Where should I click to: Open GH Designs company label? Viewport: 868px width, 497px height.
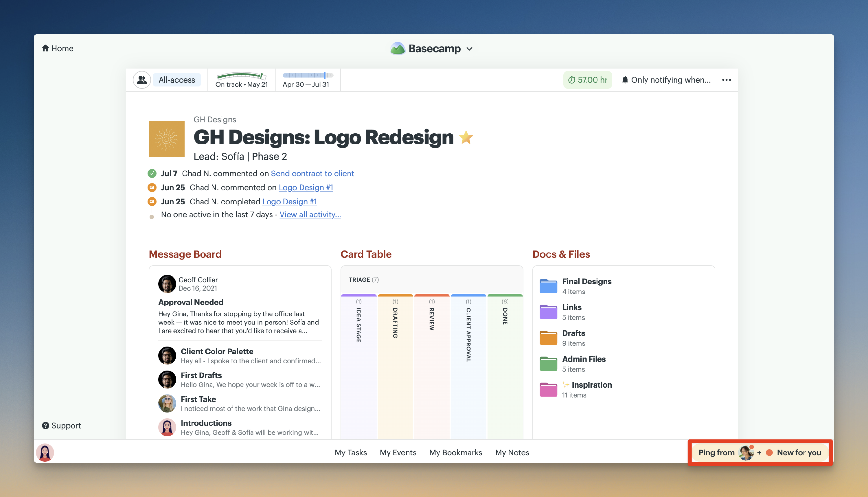[215, 119]
